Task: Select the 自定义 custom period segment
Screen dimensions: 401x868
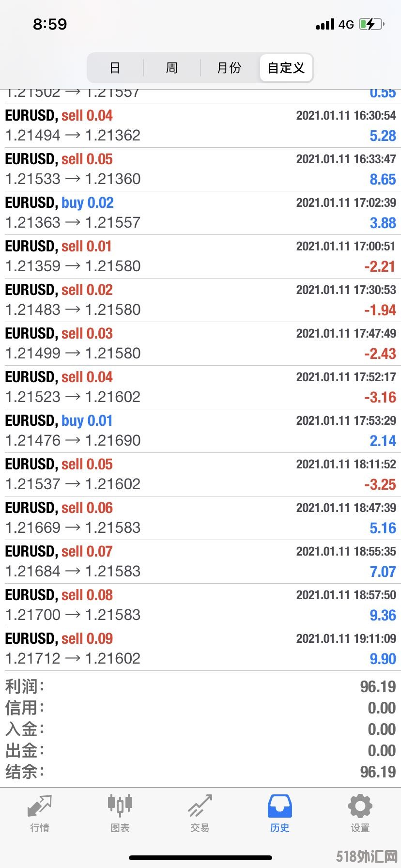Action: pyautogui.click(x=286, y=68)
